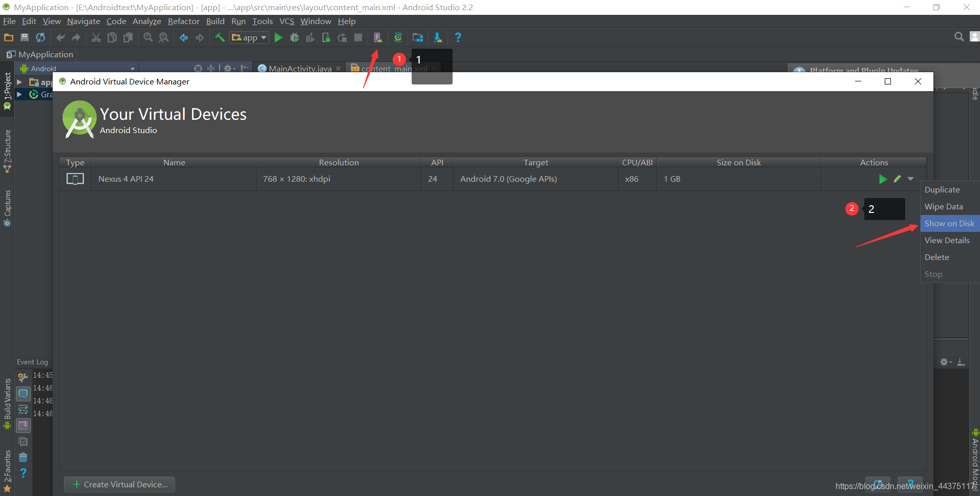
Task: Navigate Back with the blue left arrow
Action: coord(184,37)
